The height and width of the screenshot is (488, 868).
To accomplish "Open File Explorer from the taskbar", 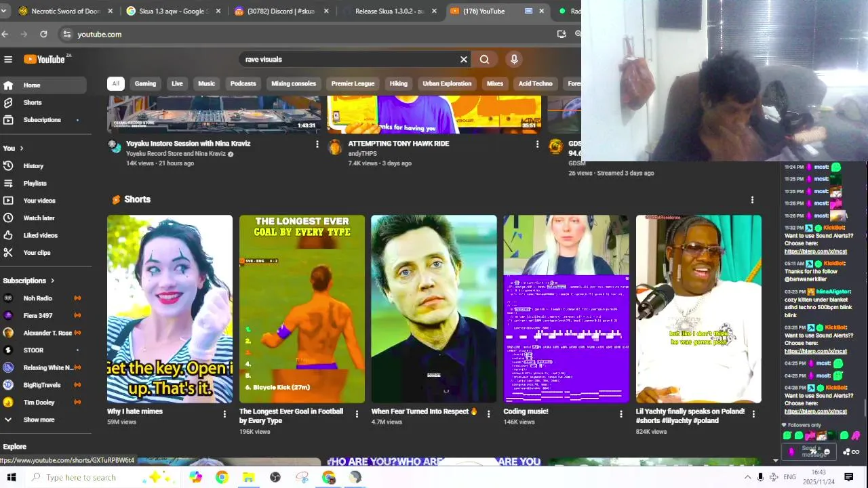I will tap(248, 477).
